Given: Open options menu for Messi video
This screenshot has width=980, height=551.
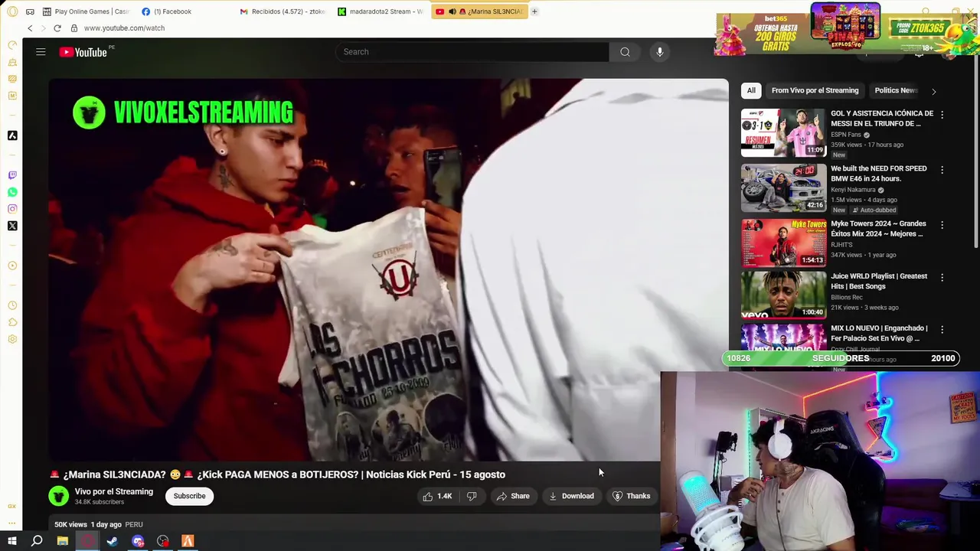Looking at the screenshot, I should (x=942, y=115).
